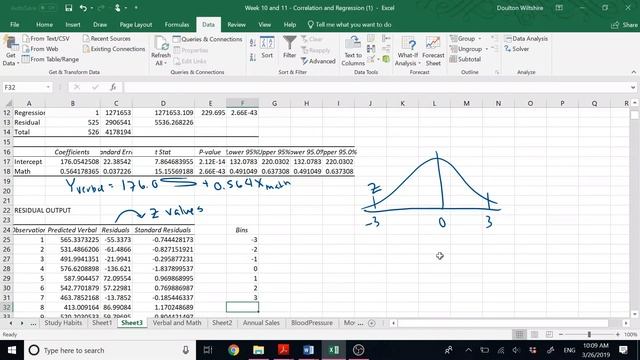
Task: Open the Outline dialog launcher
Action: pyautogui.click(x=497, y=72)
